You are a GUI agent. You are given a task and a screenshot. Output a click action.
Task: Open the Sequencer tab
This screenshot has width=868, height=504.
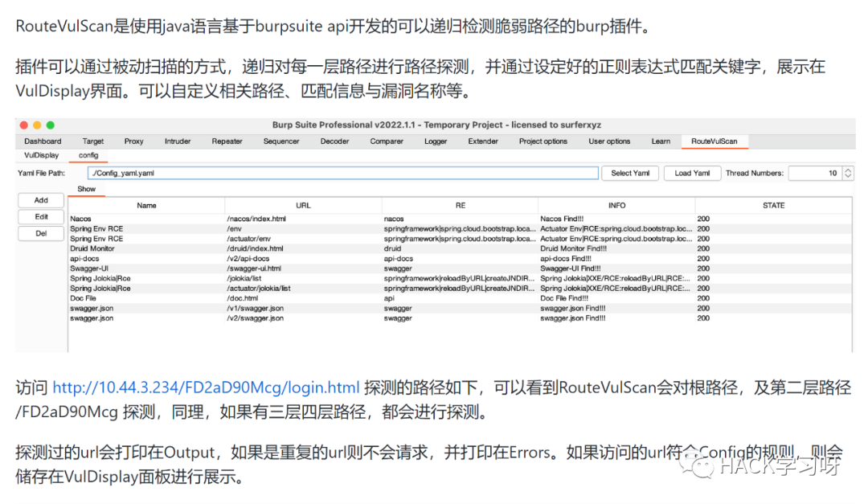pyautogui.click(x=281, y=141)
